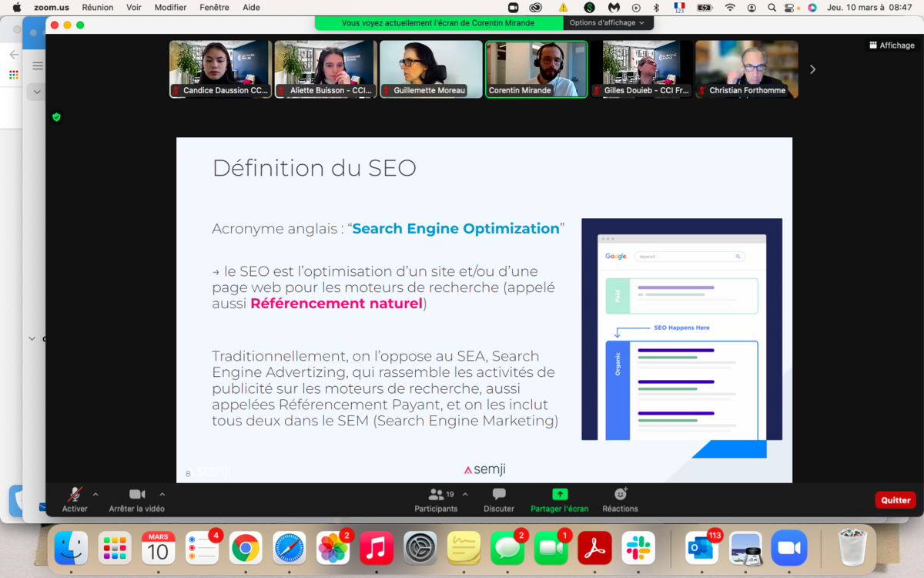Toggle camera with Arrêter la vidéo

pyautogui.click(x=137, y=499)
